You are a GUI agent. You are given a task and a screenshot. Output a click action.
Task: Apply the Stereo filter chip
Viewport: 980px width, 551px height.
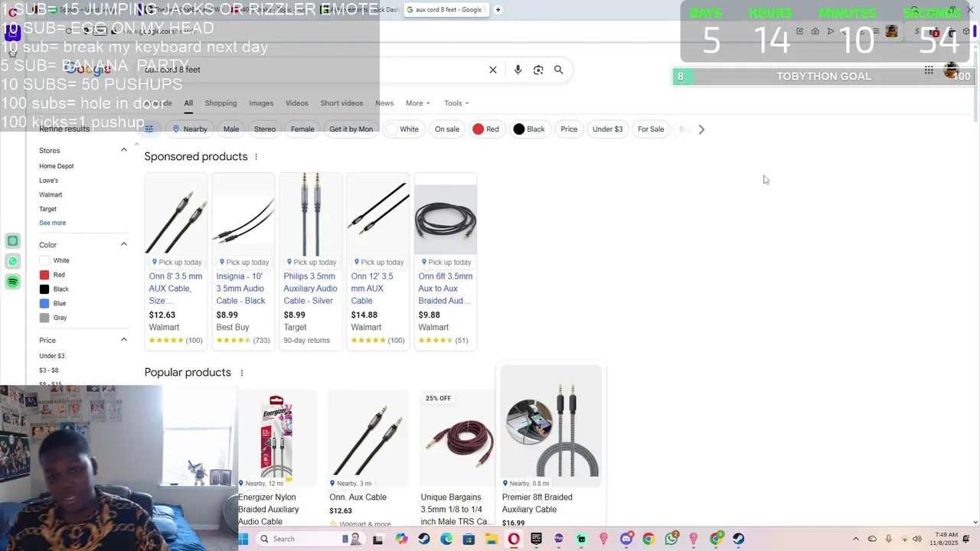click(x=265, y=129)
